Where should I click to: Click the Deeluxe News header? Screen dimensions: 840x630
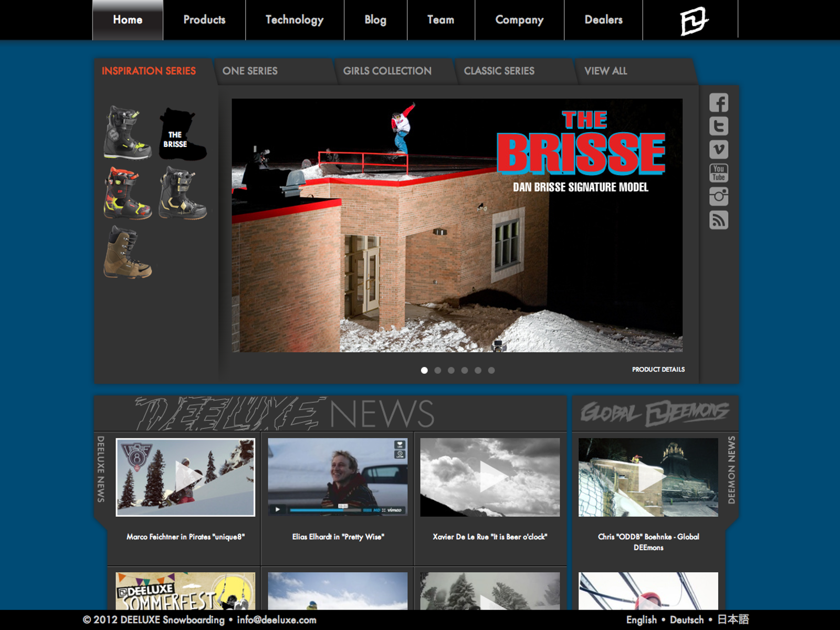tap(285, 414)
